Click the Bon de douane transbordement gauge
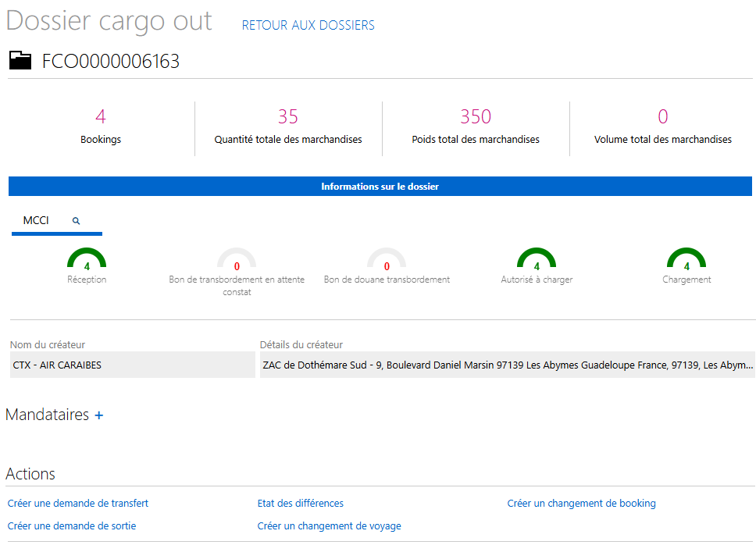 point(387,260)
